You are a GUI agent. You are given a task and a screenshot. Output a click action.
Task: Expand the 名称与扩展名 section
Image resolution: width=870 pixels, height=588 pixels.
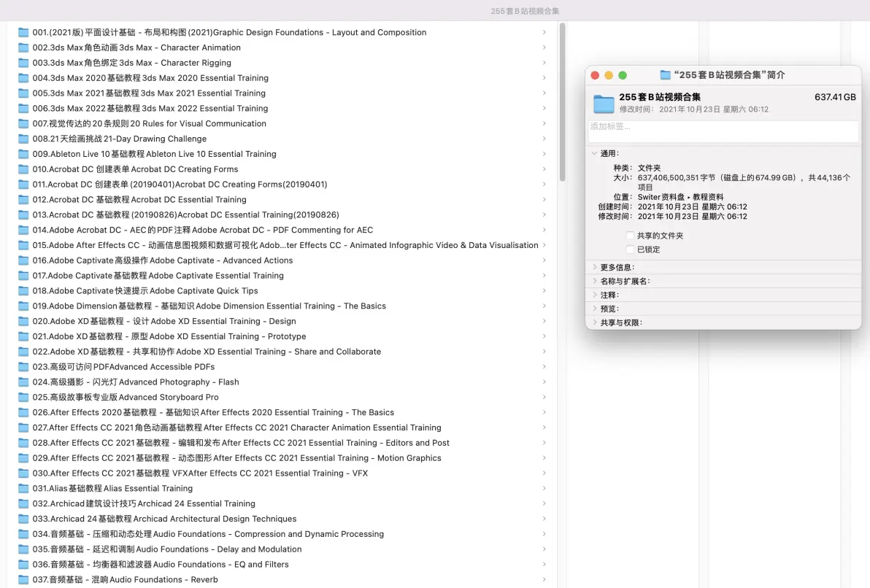pos(594,282)
